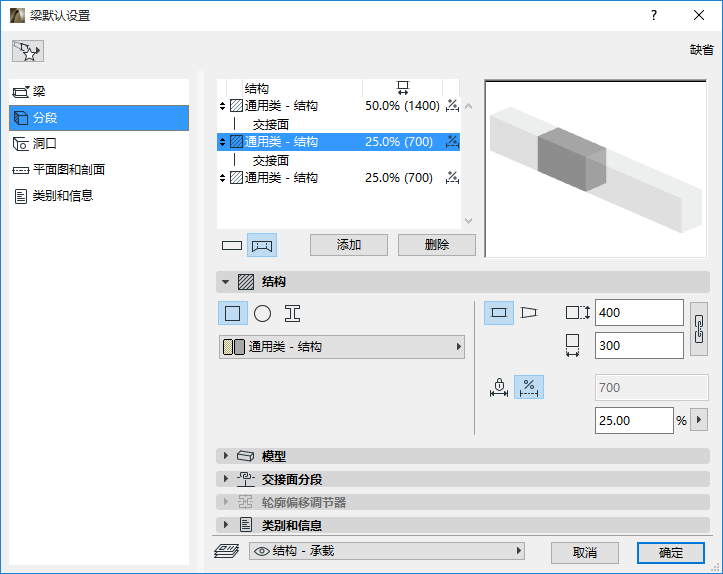The width and height of the screenshot is (723, 574).
Task: Select the last 25.0% (700) segment row
Action: click(x=338, y=178)
